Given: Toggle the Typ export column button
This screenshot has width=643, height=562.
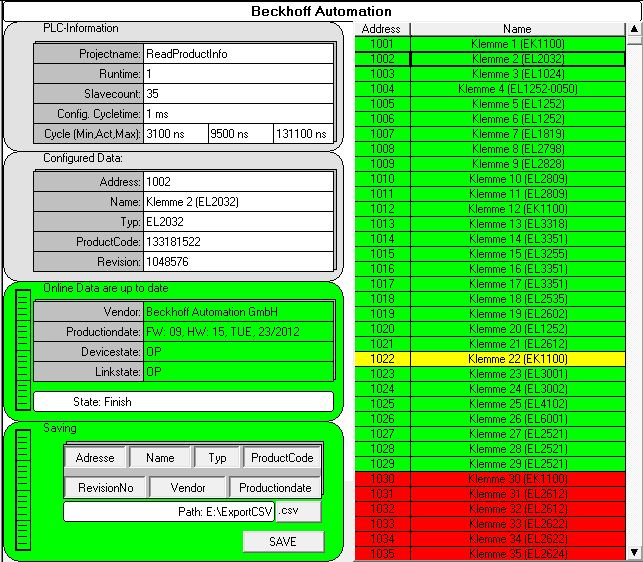Looking at the screenshot, I should click(x=217, y=457).
